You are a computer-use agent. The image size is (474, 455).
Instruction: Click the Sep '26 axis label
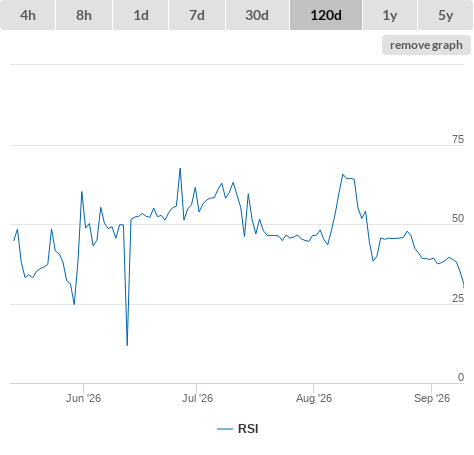pos(432,398)
